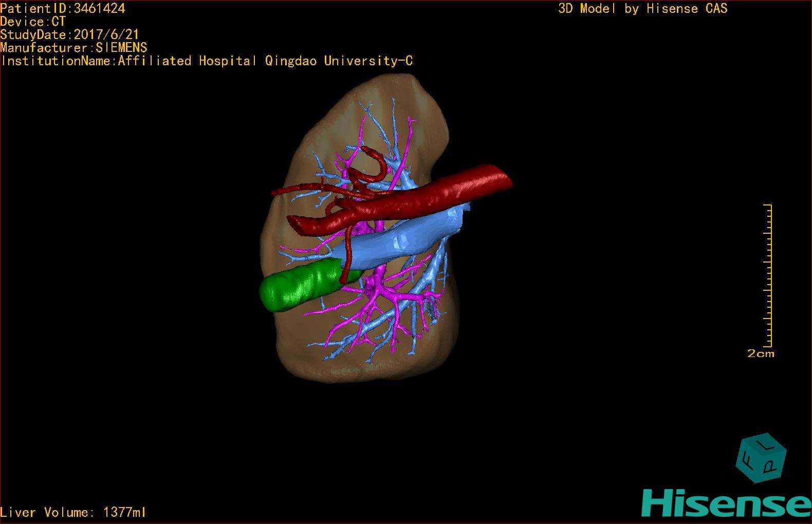Click the "3D Model by Hisense CAS" title
This screenshot has width=812, height=524.
(x=642, y=8)
